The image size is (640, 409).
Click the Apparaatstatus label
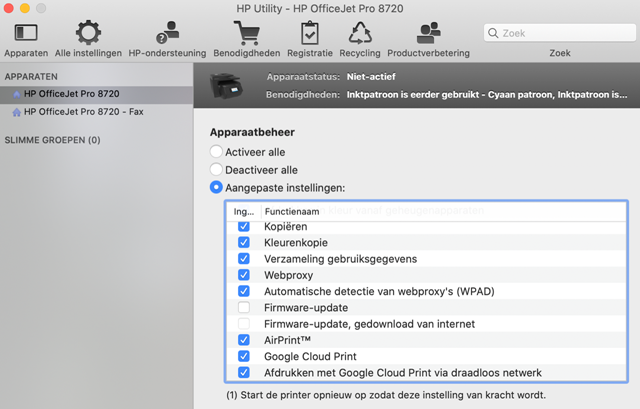(x=303, y=77)
